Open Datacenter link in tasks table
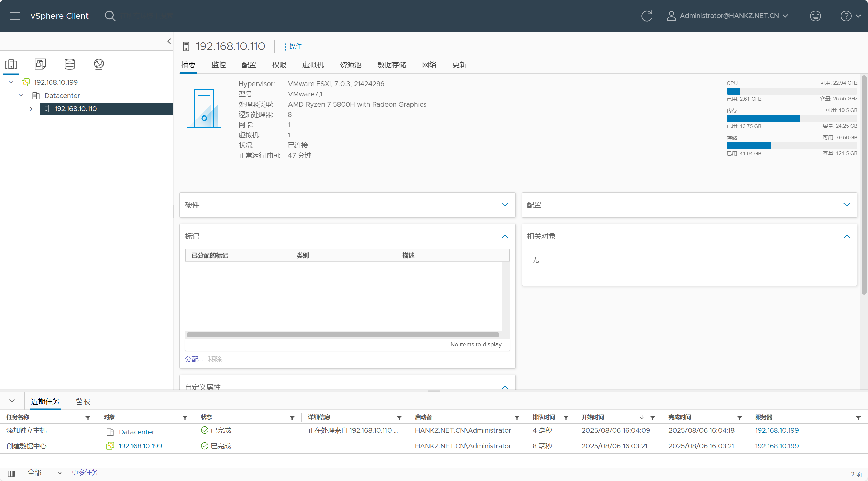Screen dimensions: 868x481 click(x=137, y=432)
